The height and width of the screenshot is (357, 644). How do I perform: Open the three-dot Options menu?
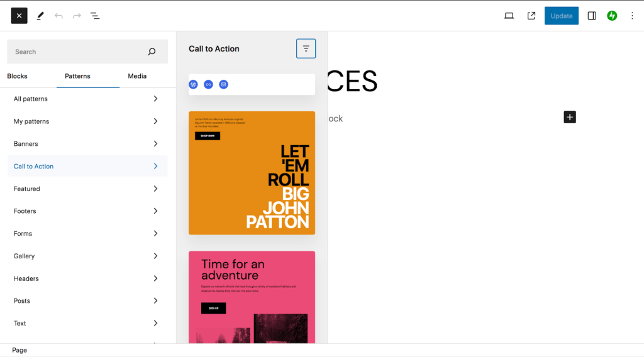click(632, 16)
